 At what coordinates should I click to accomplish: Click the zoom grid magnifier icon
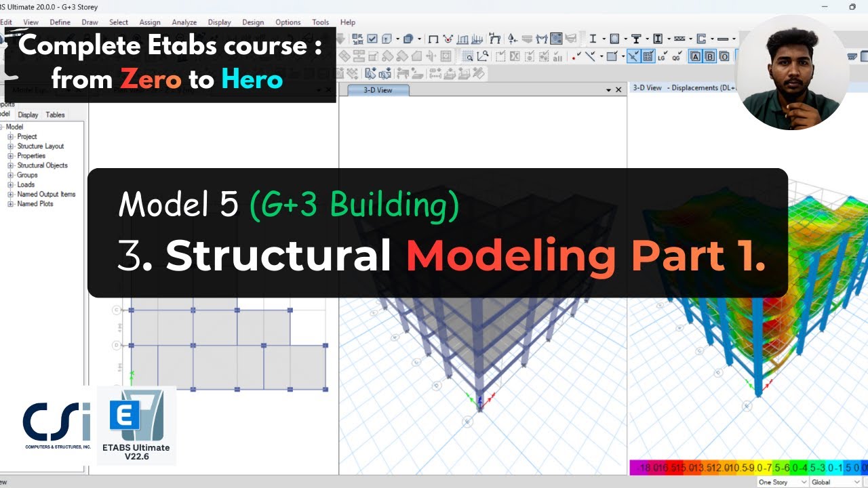click(469, 56)
